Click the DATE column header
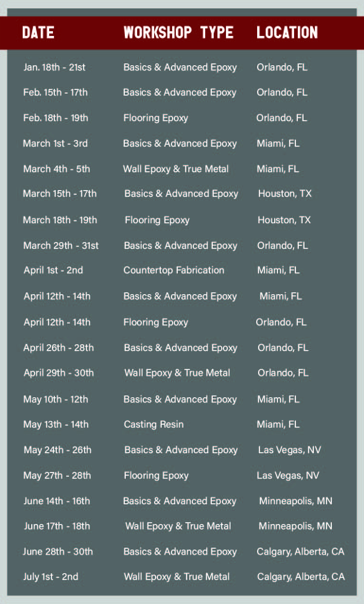Viewport: 364px width, 604px height. click(38, 33)
